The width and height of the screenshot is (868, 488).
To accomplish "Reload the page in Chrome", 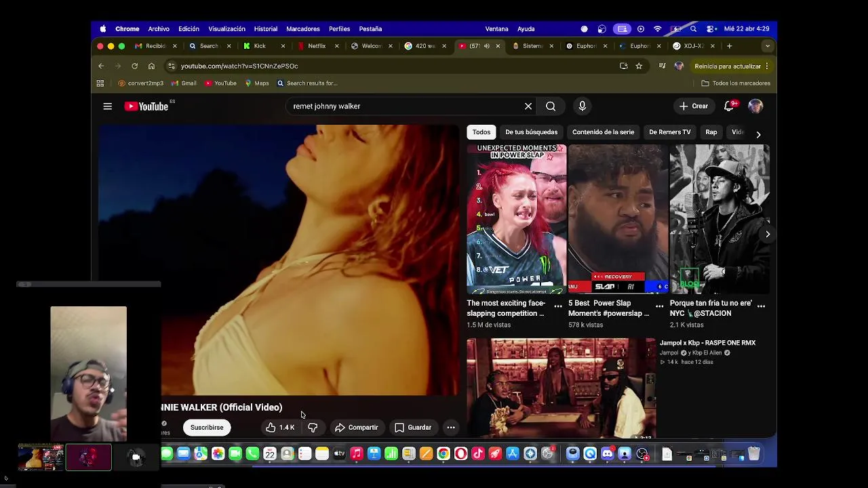I will [x=134, y=66].
